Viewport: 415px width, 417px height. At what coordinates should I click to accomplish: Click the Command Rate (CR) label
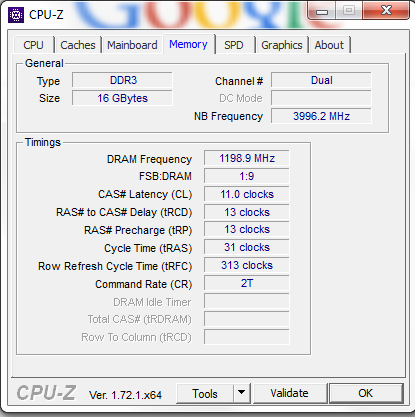[x=144, y=284]
